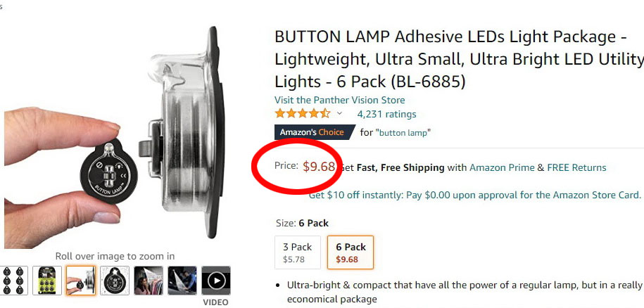Click the Amazon's Choice badge
Viewport: 644px width, 308px height.
point(312,132)
